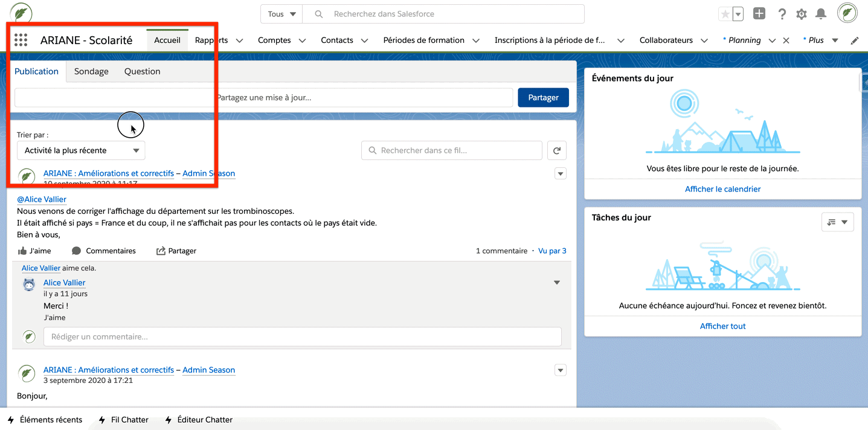Select the Contacts navigation tab

point(337,40)
